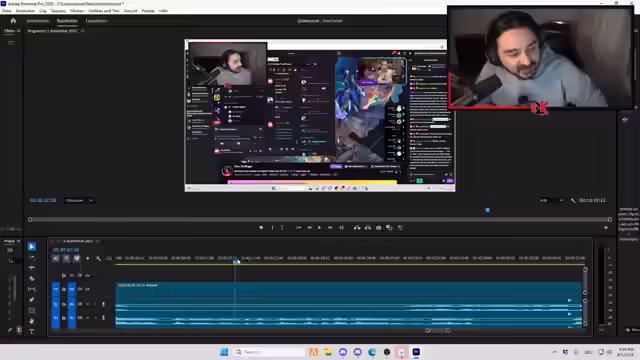
Task: Toggle Snap in Timeline magnet button
Action: pos(66,258)
